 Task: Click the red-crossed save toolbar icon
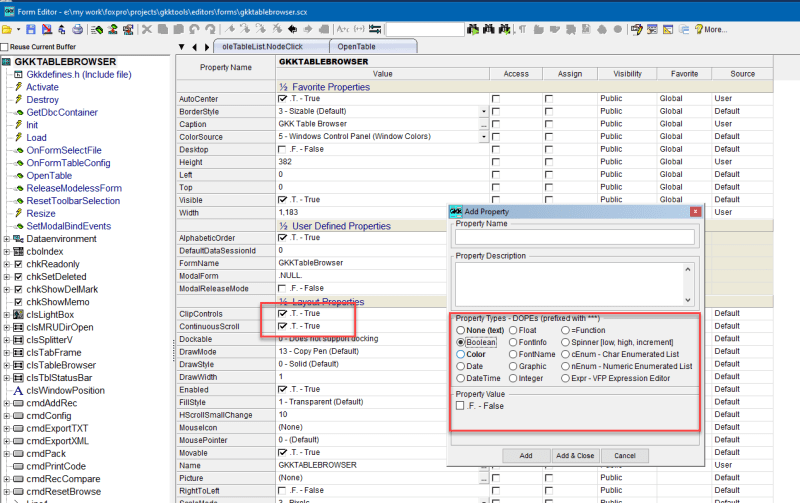point(46,30)
